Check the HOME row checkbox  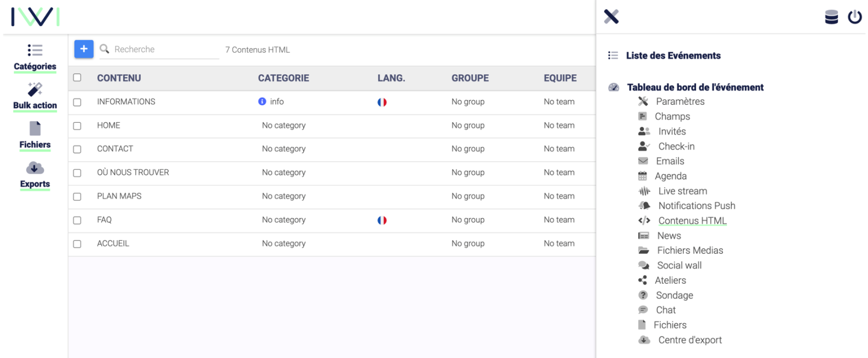tap(77, 126)
